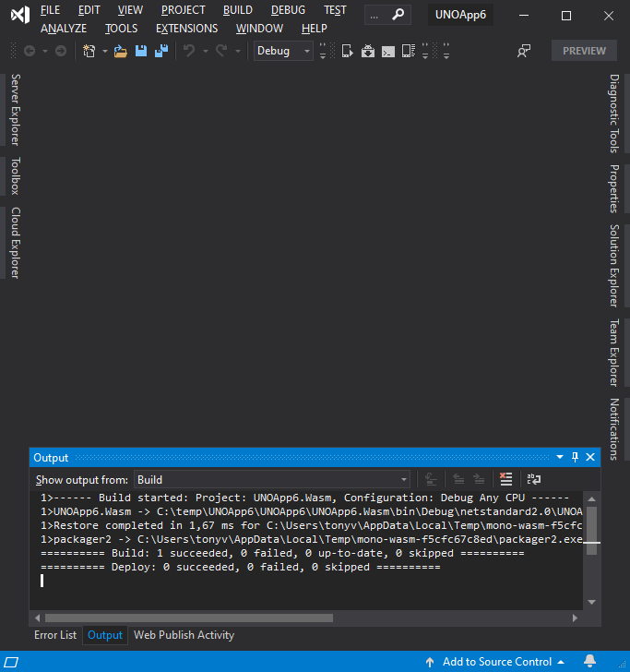Image resolution: width=630 pixels, height=672 pixels.
Task: Open the EXTENSIONS menu
Action: tap(186, 29)
